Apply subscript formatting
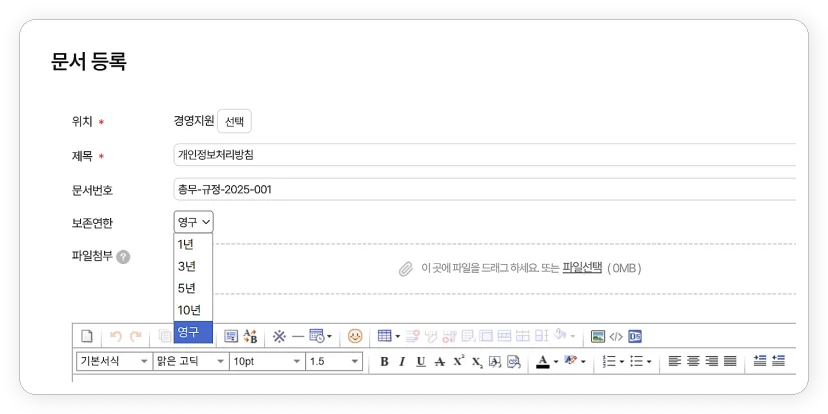The image size is (828, 414). click(x=477, y=362)
